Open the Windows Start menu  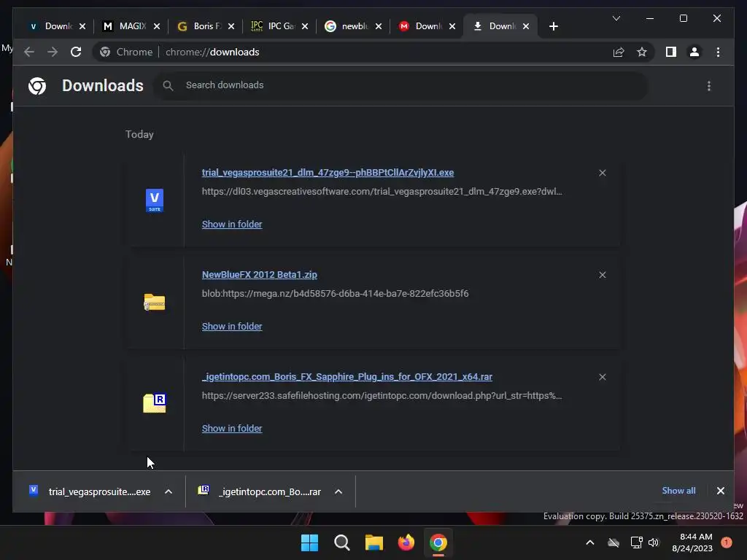[309, 542]
